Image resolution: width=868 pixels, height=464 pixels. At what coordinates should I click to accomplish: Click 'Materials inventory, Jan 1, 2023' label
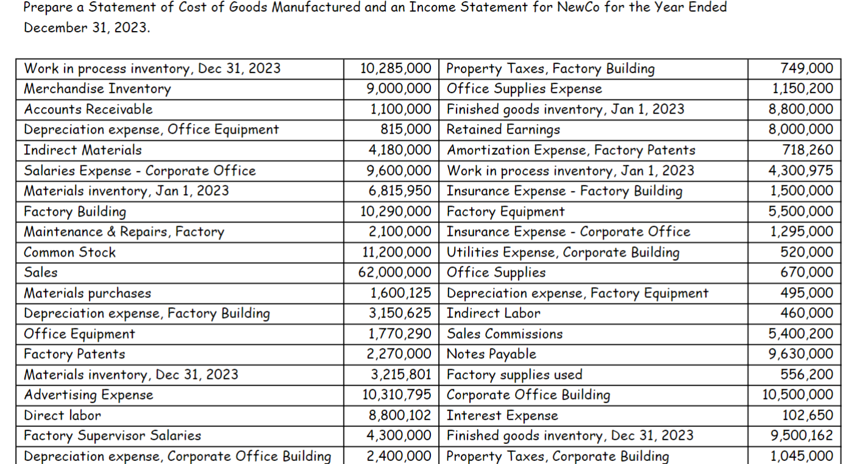[127, 191]
